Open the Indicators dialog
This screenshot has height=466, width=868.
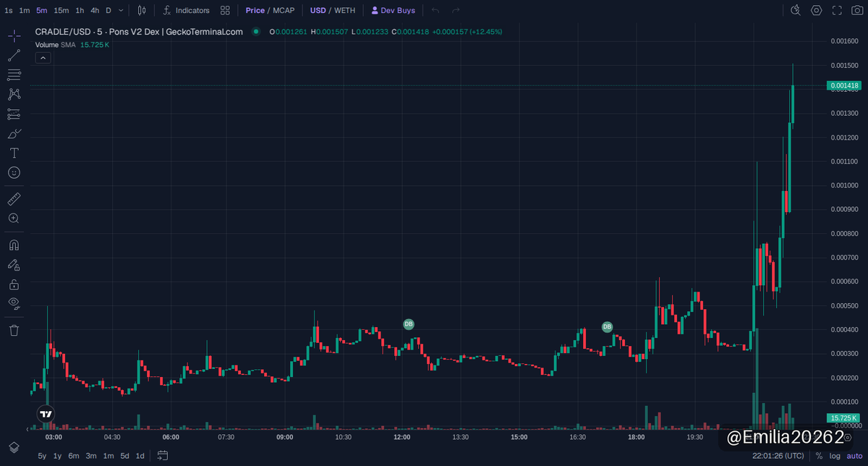[x=187, y=11]
